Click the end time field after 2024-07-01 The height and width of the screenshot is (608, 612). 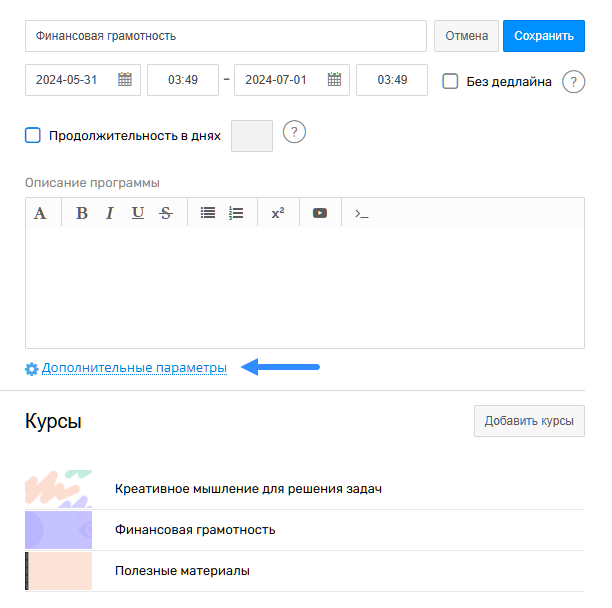(x=392, y=80)
